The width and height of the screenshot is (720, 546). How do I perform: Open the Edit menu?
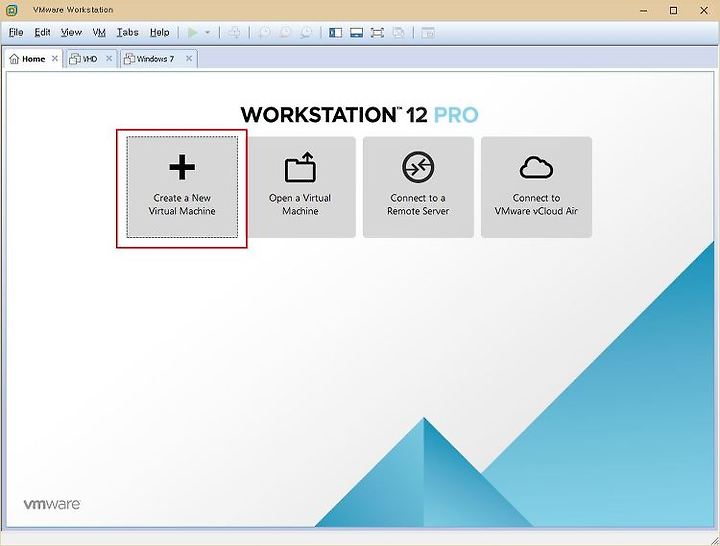[42, 33]
